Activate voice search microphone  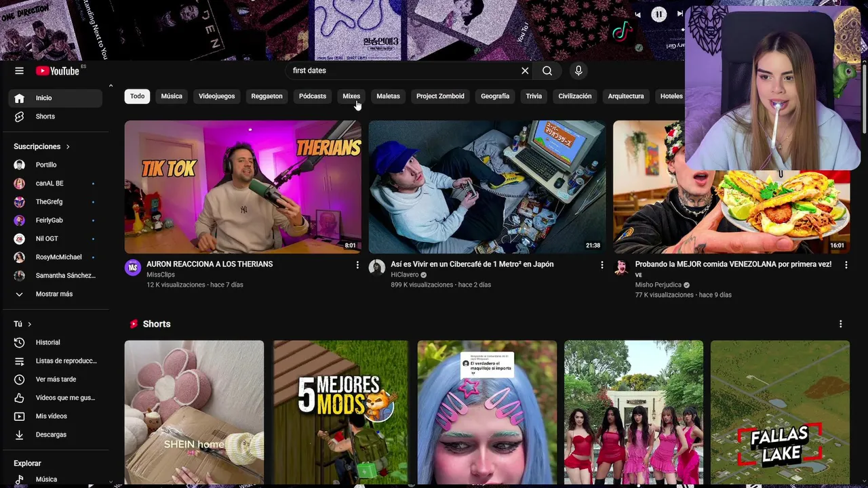578,70
